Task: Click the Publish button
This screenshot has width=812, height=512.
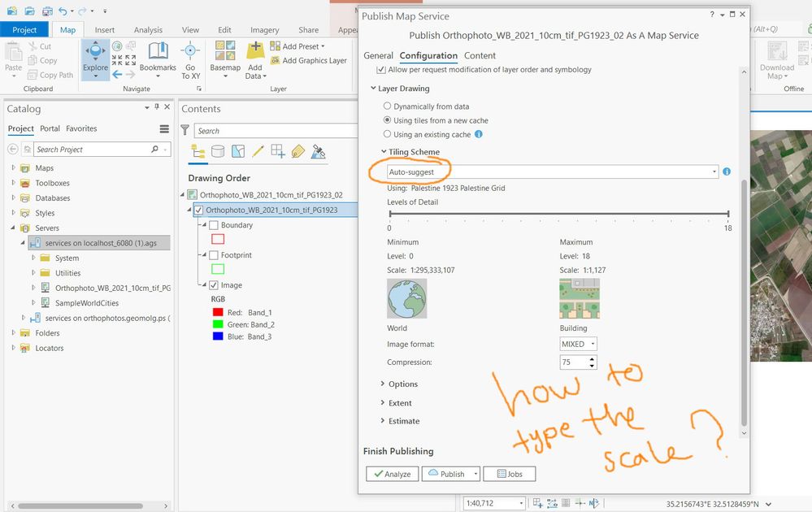Action: 446,474
